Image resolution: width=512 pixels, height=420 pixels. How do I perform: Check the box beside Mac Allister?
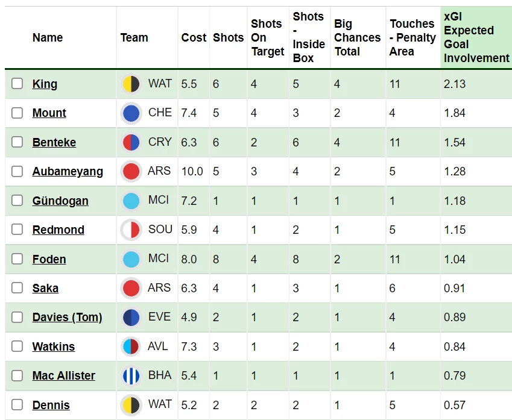pyautogui.click(x=17, y=375)
